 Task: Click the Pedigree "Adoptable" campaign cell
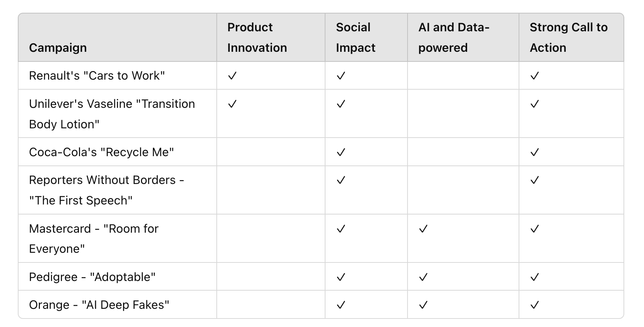pos(92,277)
